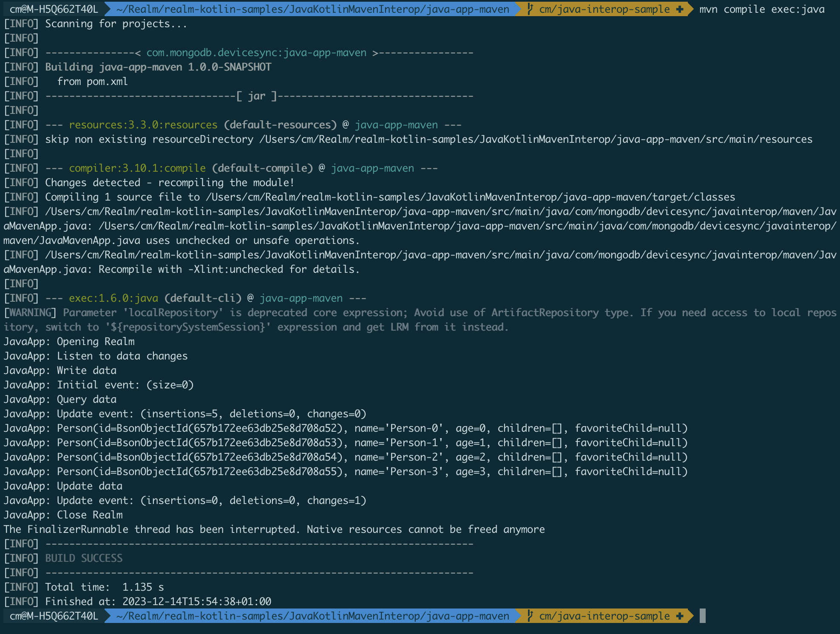Click the plus status symbol in top prompt
Viewport: 840px width, 634px height.
pos(680,9)
